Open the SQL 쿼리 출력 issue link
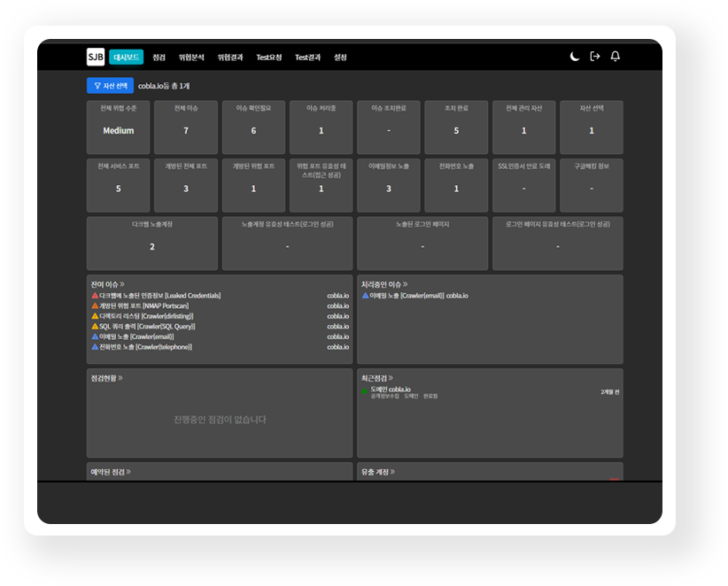The height and width of the screenshot is (586, 728). click(x=147, y=327)
